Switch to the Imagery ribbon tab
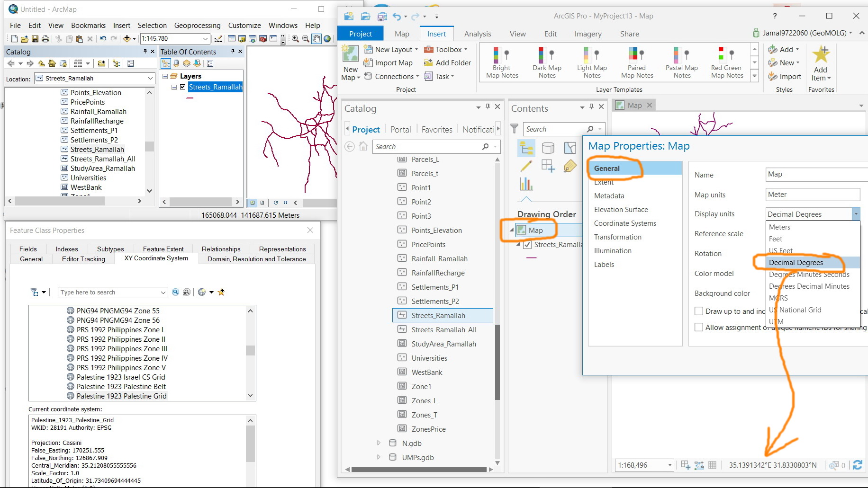The height and width of the screenshot is (488, 868). click(588, 34)
